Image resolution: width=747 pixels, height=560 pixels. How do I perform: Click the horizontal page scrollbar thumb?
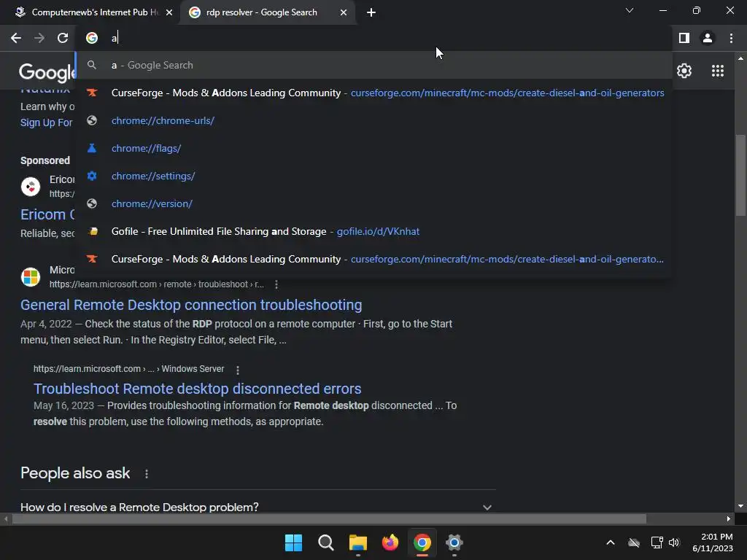pyautogui.click(x=329, y=518)
